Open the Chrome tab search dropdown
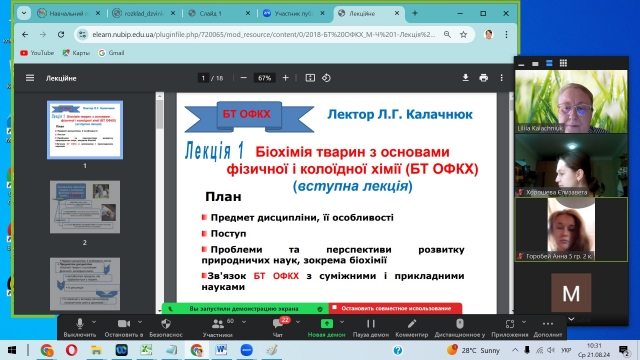 [x=24, y=13]
